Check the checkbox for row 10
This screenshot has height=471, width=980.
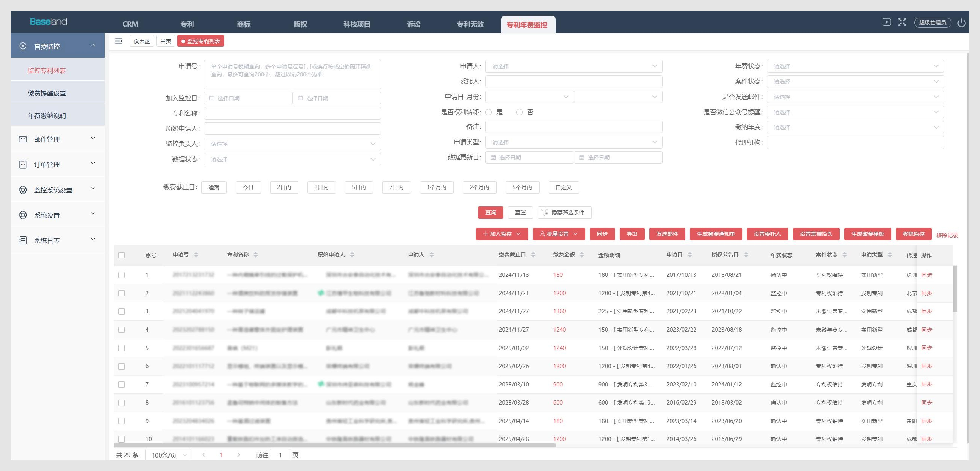point(122,439)
